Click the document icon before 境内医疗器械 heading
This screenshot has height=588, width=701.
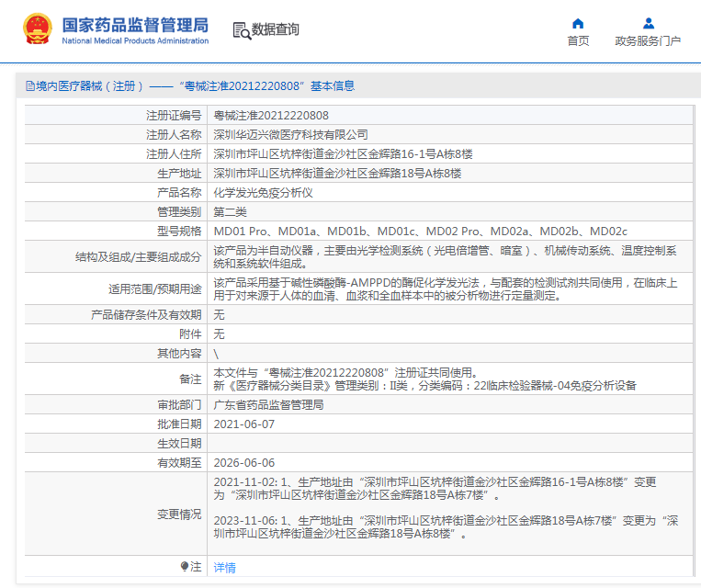click(29, 86)
